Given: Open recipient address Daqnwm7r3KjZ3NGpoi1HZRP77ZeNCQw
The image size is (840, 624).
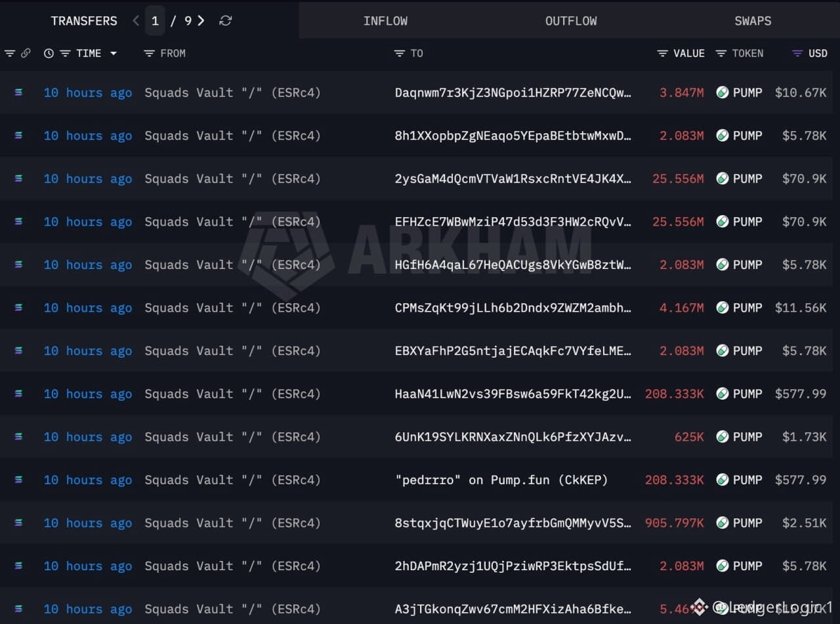Looking at the screenshot, I should coord(513,93).
